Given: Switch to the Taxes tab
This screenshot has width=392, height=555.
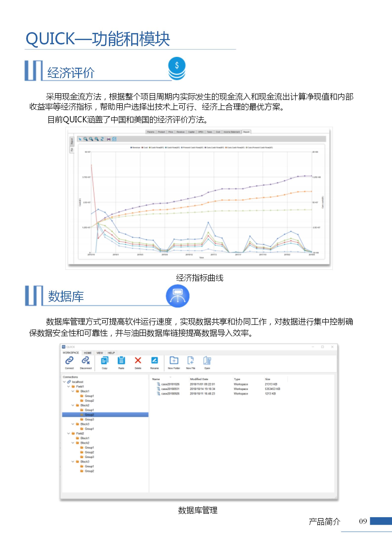Looking at the screenshot, I should coord(209,132).
